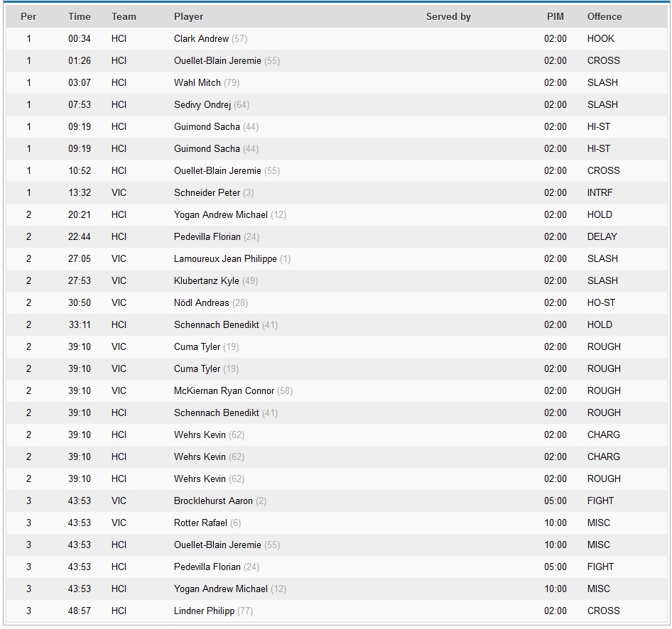This screenshot has height=629, width=672.
Task: Click player Nödl Andreas
Action: click(201, 302)
